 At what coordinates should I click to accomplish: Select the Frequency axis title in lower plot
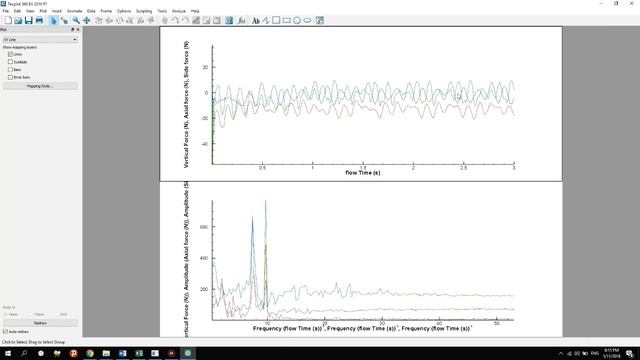[362, 328]
